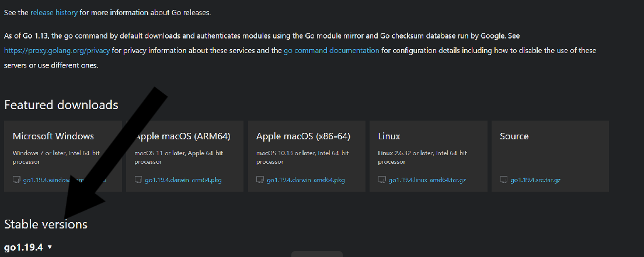Select the Apple macOS (x86-64) card title
644x257 pixels.
303,136
